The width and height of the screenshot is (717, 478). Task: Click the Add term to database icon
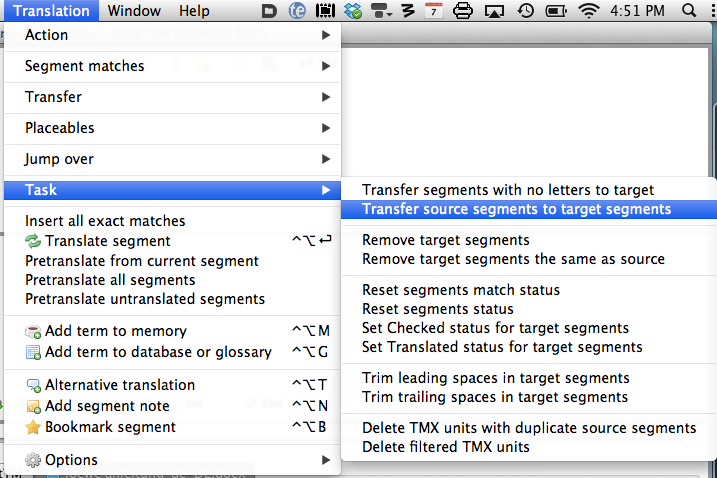(33, 352)
